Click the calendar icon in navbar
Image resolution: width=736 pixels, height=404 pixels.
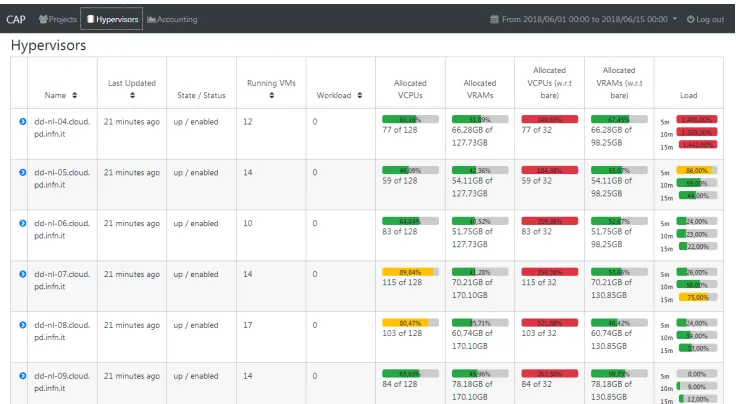494,19
